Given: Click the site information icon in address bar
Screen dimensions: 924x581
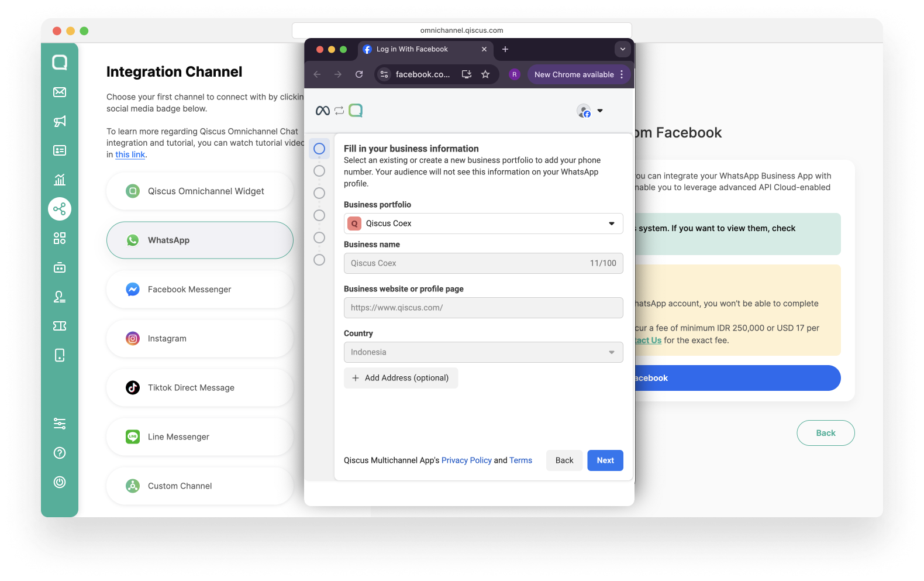Looking at the screenshot, I should point(384,74).
